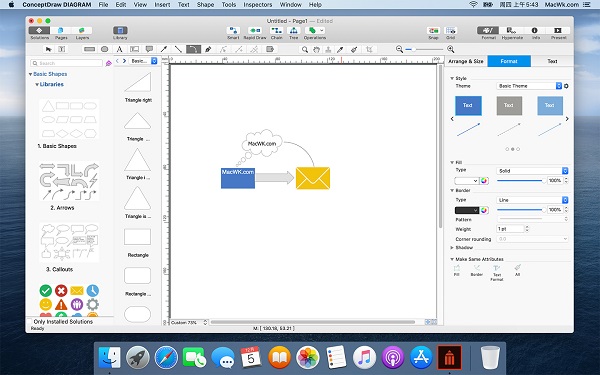Select the callout bubble tool
600x375 pixels.
149,49
